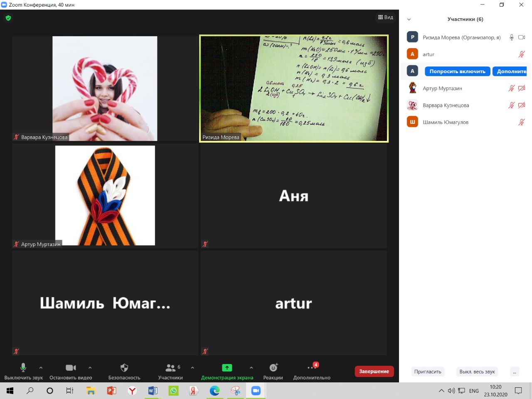The image size is (532, 399).
Task: Stop camera with Остановить видео
Action: tap(71, 368)
